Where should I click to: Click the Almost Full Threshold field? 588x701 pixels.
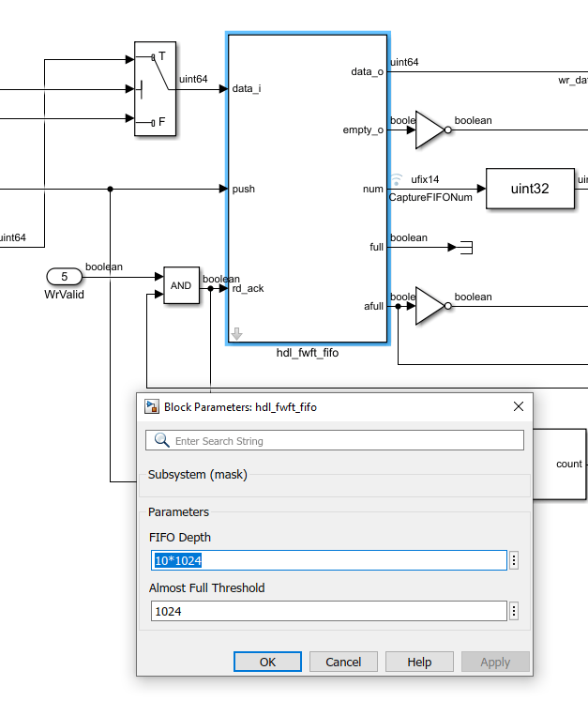pyautogui.click(x=329, y=611)
